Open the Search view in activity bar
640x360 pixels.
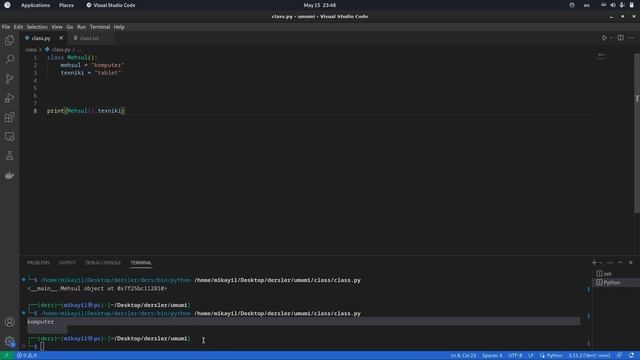pyautogui.click(x=9, y=59)
